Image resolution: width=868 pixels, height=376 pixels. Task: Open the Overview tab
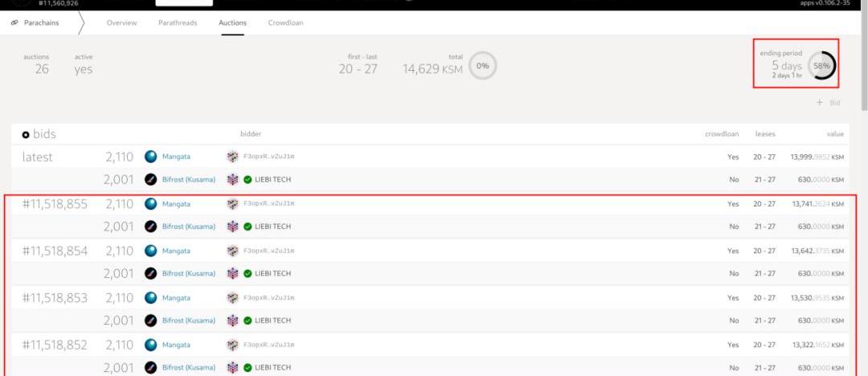pos(121,22)
